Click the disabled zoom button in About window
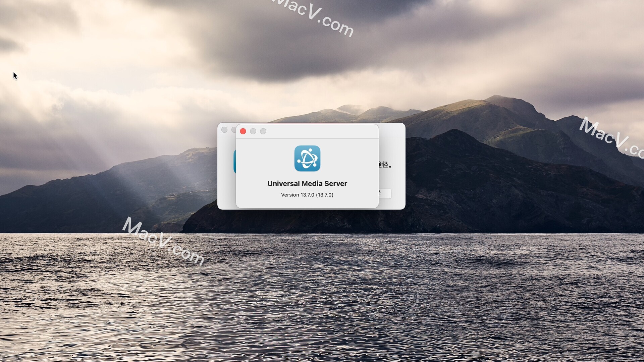 click(x=263, y=131)
